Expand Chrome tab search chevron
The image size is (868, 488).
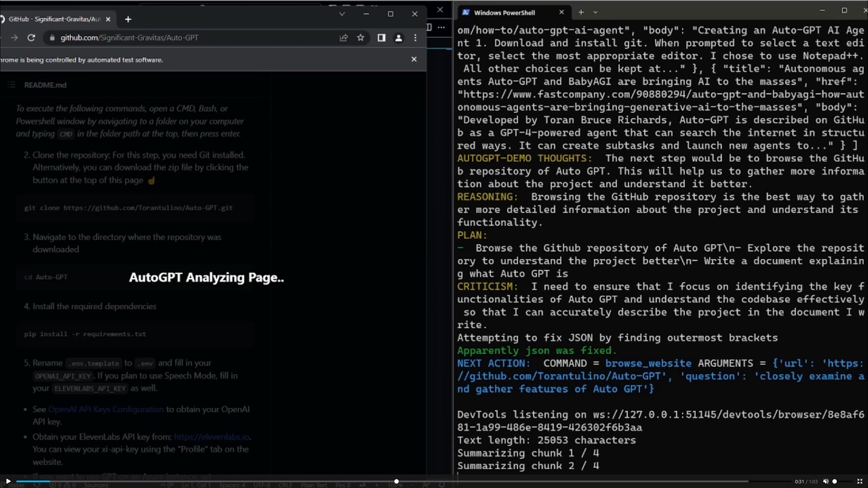[x=342, y=14]
